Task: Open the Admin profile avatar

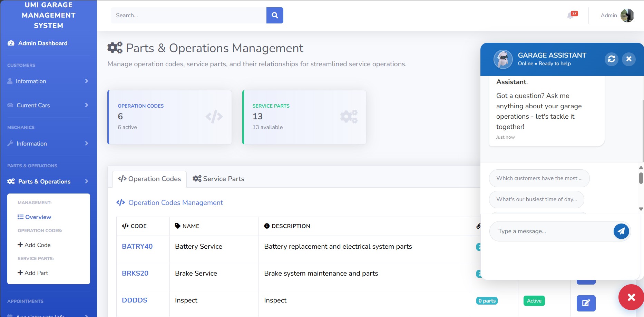Action: pyautogui.click(x=627, y=15)
